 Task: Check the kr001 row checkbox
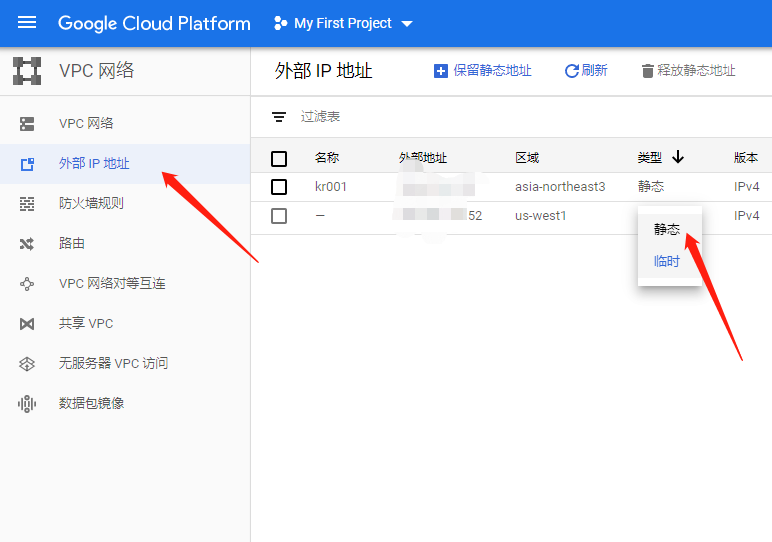[x=279, y=187]
